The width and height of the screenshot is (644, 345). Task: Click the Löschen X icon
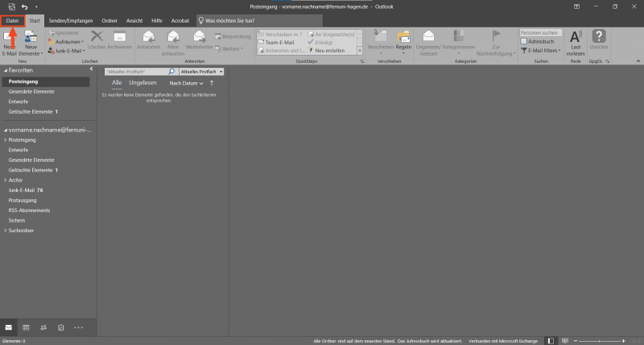tap(97, 36)
